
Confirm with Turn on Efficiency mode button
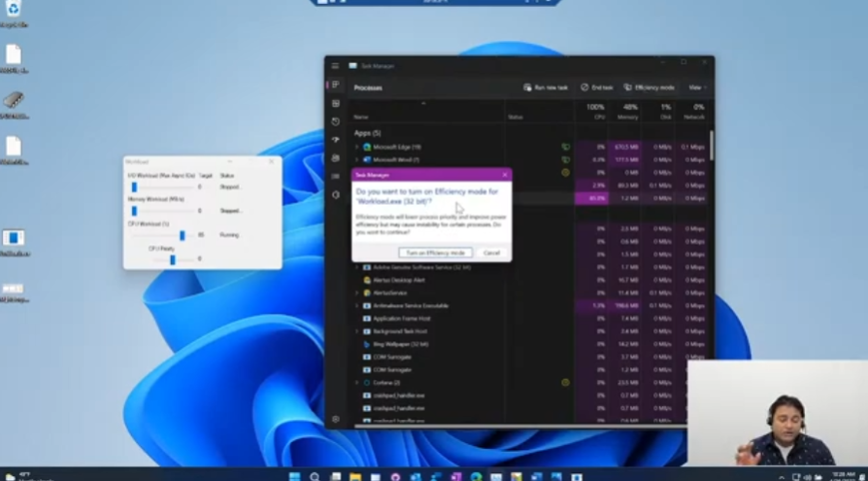435,253
